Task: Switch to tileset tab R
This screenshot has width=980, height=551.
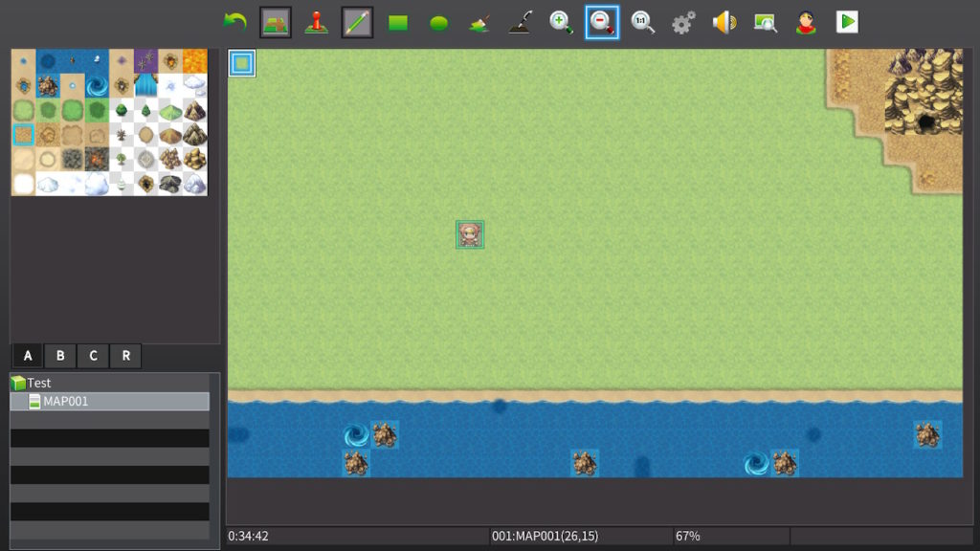Action: tap(125, 356)
